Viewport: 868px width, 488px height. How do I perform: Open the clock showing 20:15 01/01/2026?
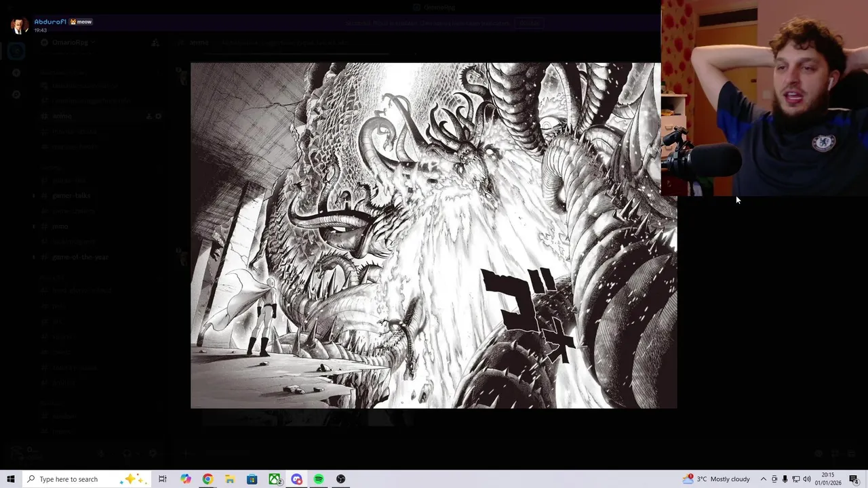(x=828, y=479)
